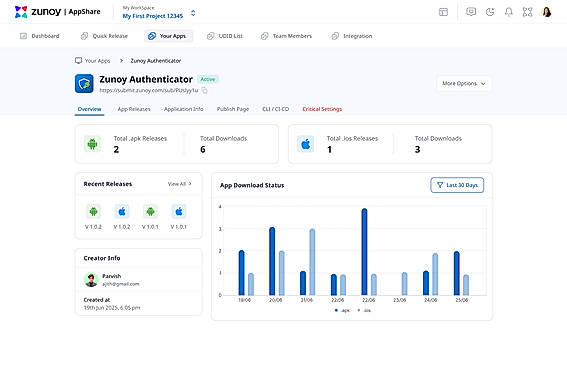567x368 pixels.
Task: Click the 23/06 ios bar
Action: point(405,284)
